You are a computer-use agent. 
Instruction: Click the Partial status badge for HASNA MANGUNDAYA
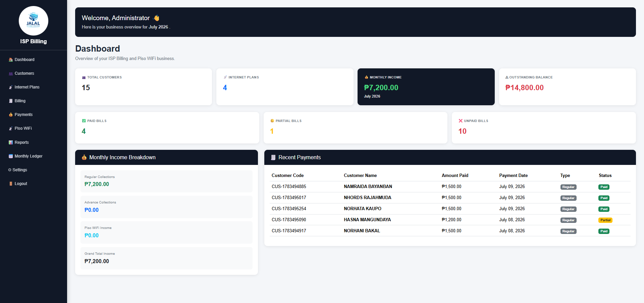click(x=605, y=220)
